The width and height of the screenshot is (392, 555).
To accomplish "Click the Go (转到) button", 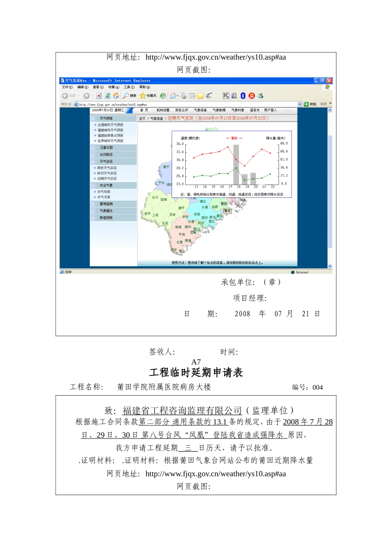I will 310,104.
